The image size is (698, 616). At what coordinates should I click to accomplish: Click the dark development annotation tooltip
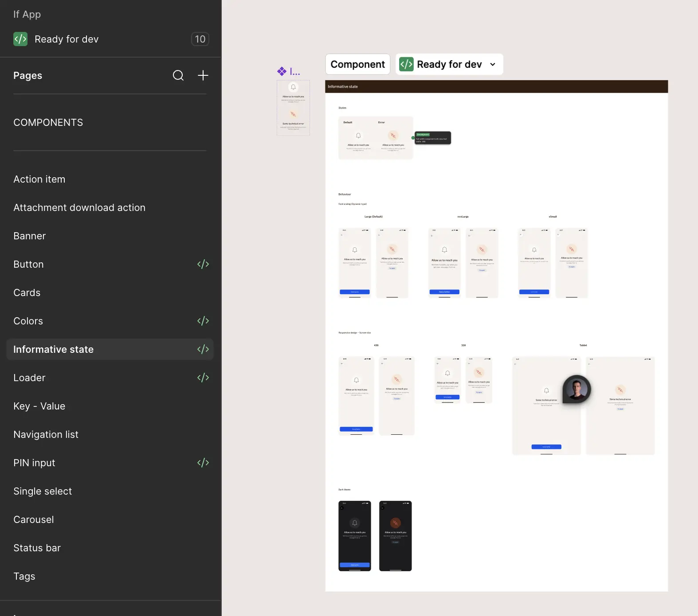pos(433,138)
